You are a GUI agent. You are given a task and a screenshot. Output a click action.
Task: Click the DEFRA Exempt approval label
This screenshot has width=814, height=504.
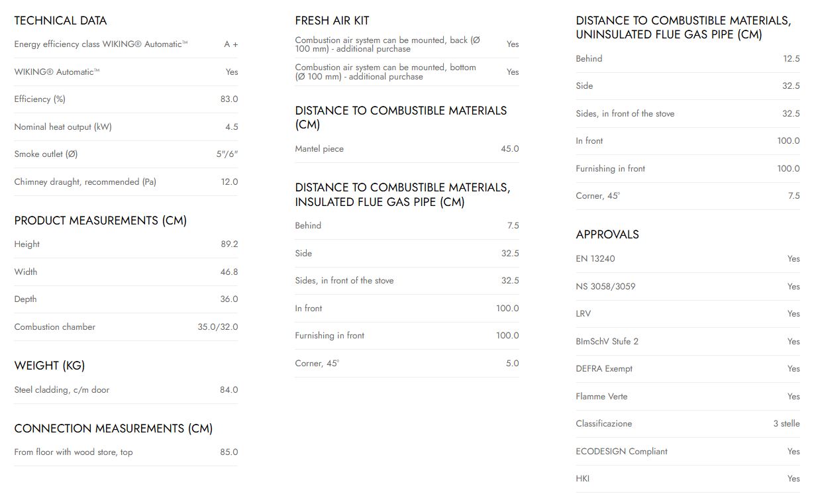tap(604, 369)
